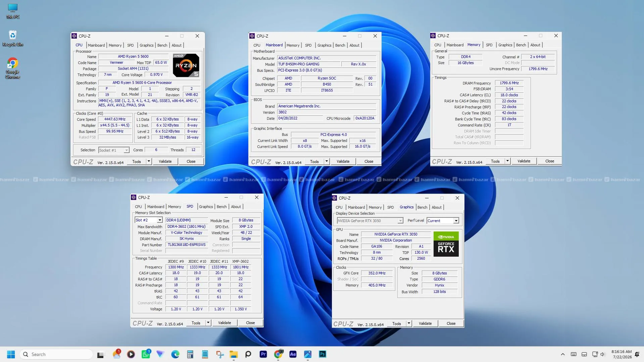Open Task View on the taskbar
Viewport: 644px width, 362px height.
click(x=100, y=354)
